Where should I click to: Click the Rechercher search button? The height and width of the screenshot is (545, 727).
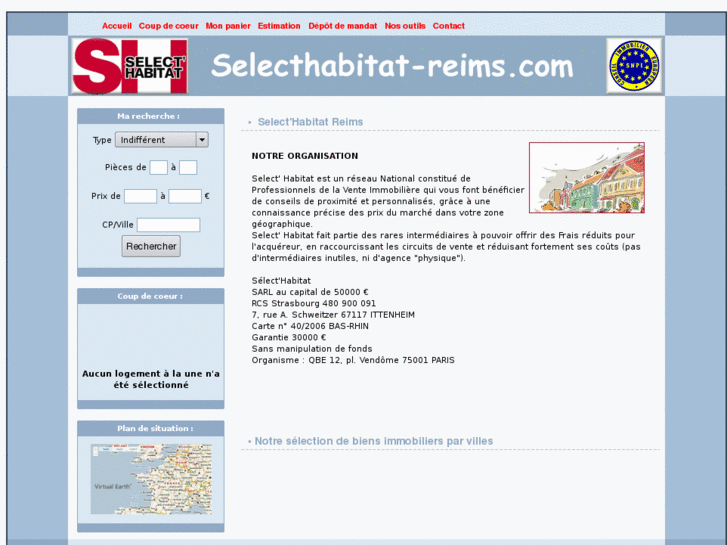151,246
